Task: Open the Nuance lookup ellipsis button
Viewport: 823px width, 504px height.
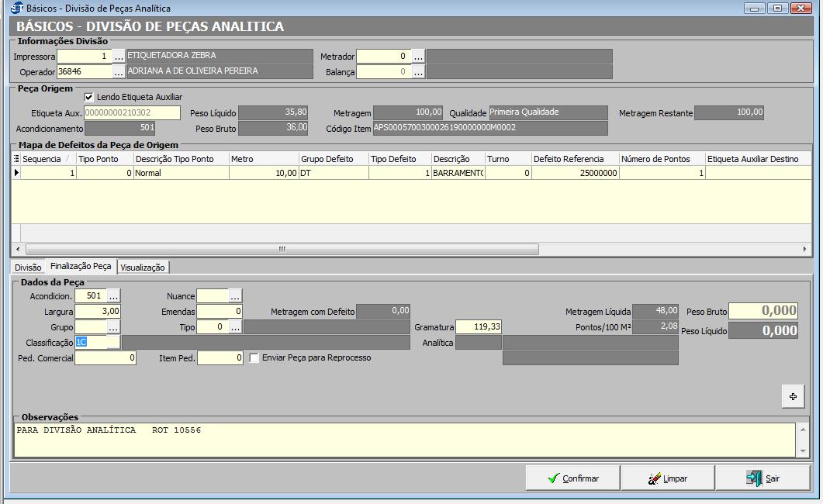Action: pos(235,295)
